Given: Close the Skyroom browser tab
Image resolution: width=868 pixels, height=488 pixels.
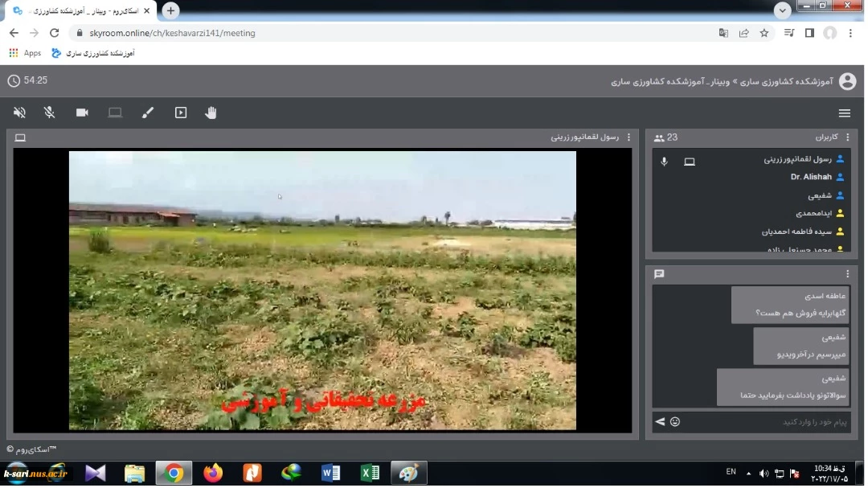Looking at the screenshot, I should 146,10.
